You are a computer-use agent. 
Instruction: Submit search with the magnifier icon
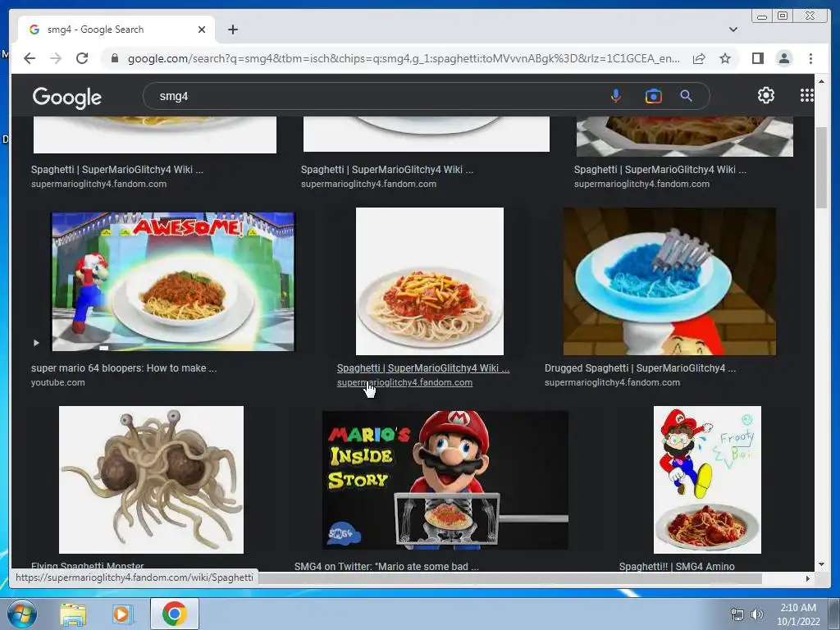pos(687,96)
